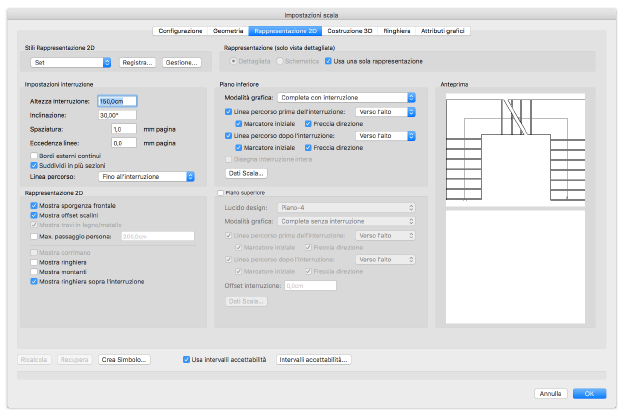Toggle Freccia direzione under enabled 'prima dell'interruzione'
Image resolution: width=624 pixels, height=416 pixels.
tap(308, 124)
